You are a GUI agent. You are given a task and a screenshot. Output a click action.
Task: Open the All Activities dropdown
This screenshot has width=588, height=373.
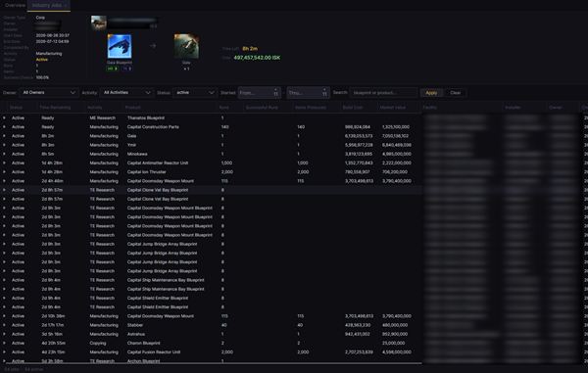[126, 92]
